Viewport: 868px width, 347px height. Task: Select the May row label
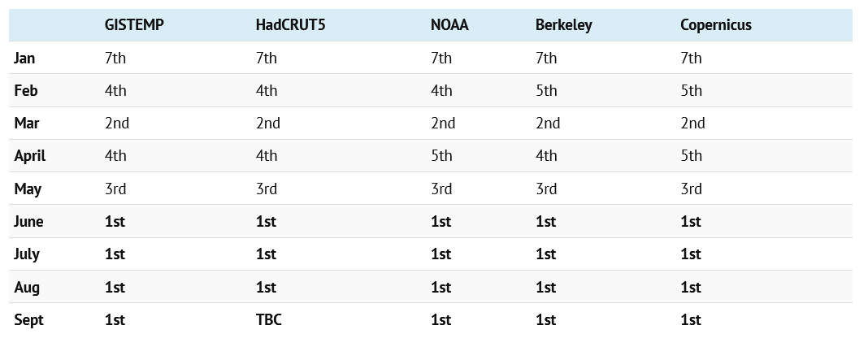tap(27, 189)
